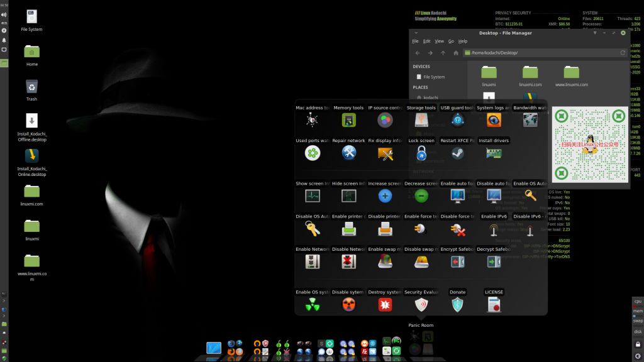
Task: Click the File Manager location path field
Action: coord(545,53)
